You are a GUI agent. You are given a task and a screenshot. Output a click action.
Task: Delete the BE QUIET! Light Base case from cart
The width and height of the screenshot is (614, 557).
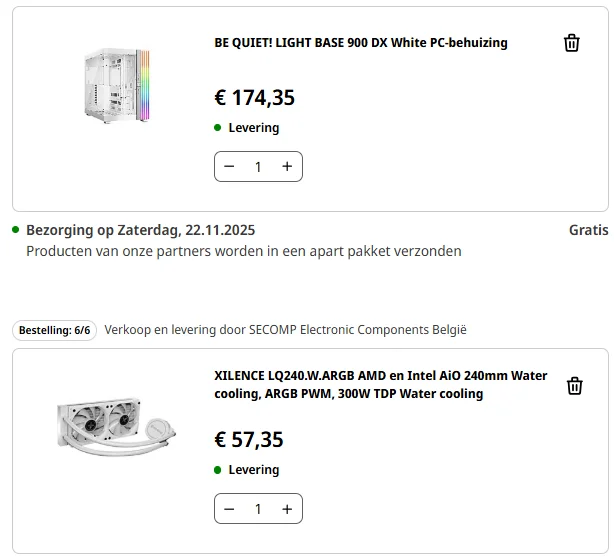pyautogui.click(x=571, y=43)
